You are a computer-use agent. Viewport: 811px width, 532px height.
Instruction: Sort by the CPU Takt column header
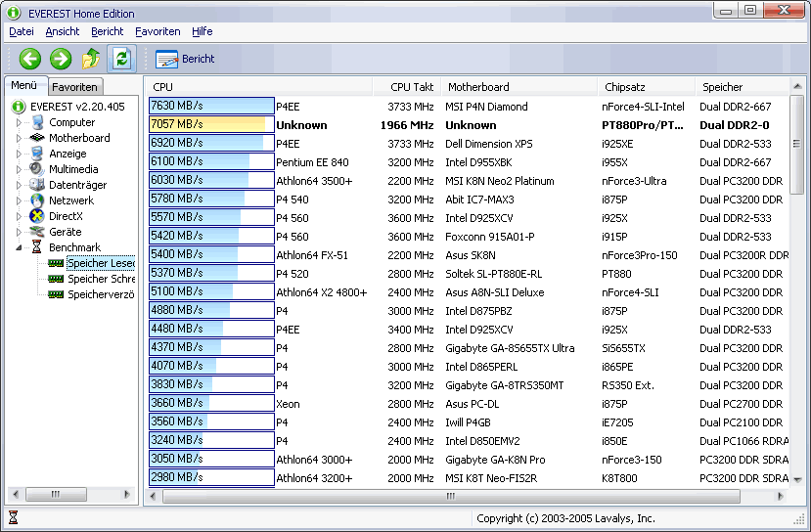(407, 87)
